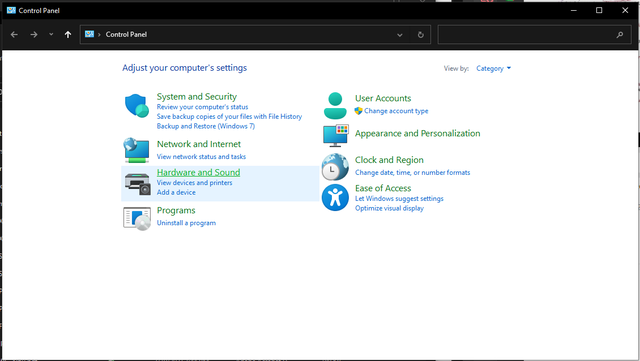The image size is (640, 361).
Task: Click Change account type link
Action: coord(396,111)
